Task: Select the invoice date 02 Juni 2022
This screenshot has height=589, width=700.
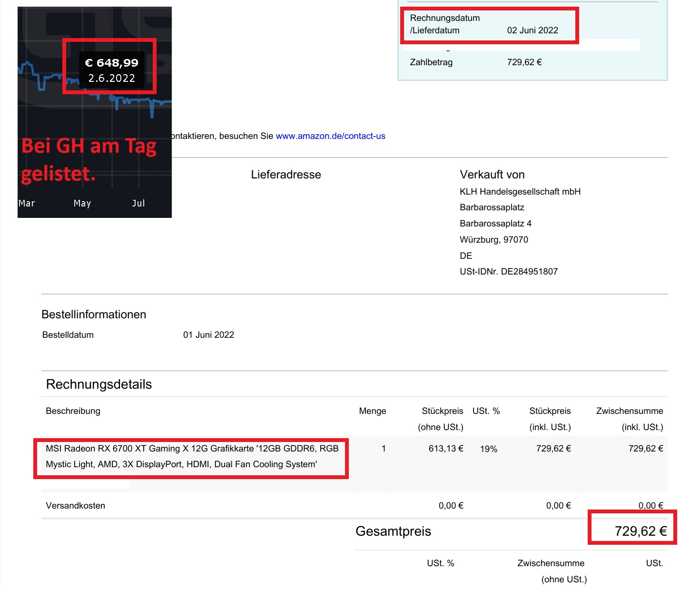Action: point(532,30)
